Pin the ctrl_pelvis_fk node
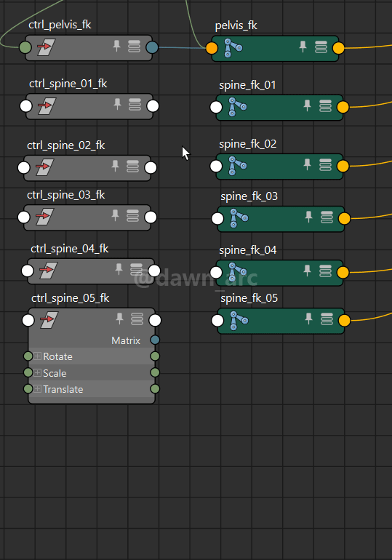 coord(116,46)
